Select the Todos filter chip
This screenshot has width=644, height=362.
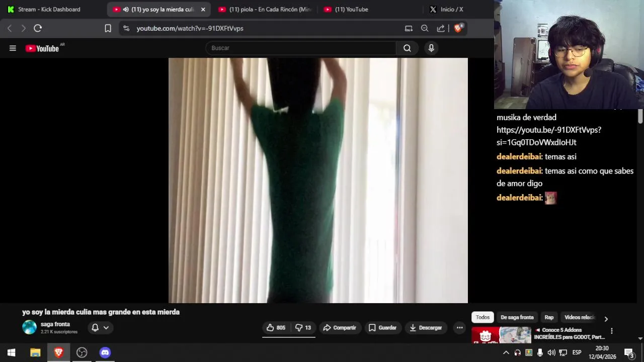point(482,317)
